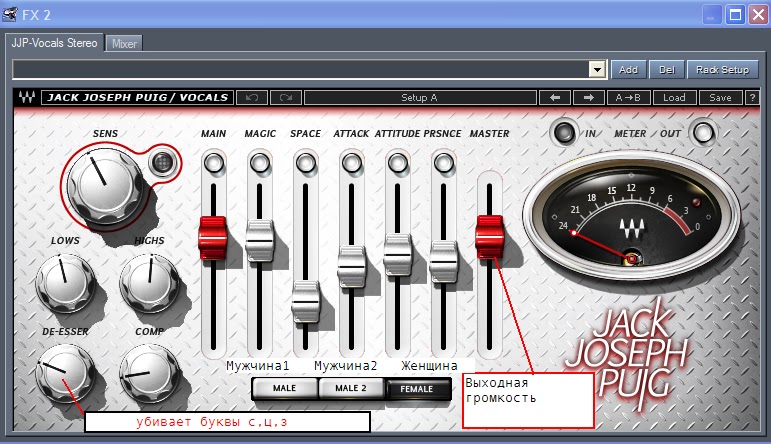Switch meter to OUT mode
Viewport: 771px width, 444px height.
point(703,133)
